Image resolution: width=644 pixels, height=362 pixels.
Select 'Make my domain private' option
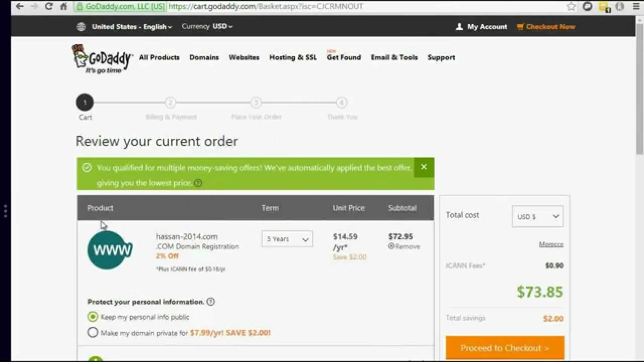point(93,332)
